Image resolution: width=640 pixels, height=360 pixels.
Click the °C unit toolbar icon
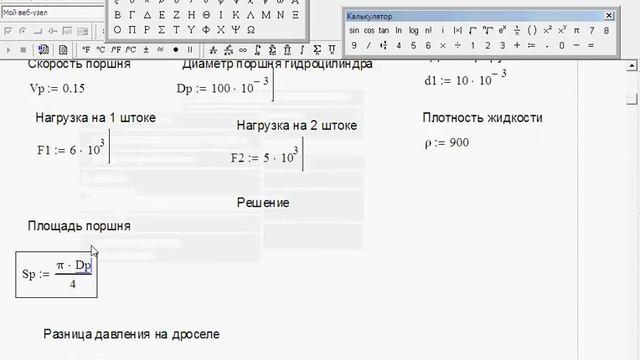(x=100, y=50)
